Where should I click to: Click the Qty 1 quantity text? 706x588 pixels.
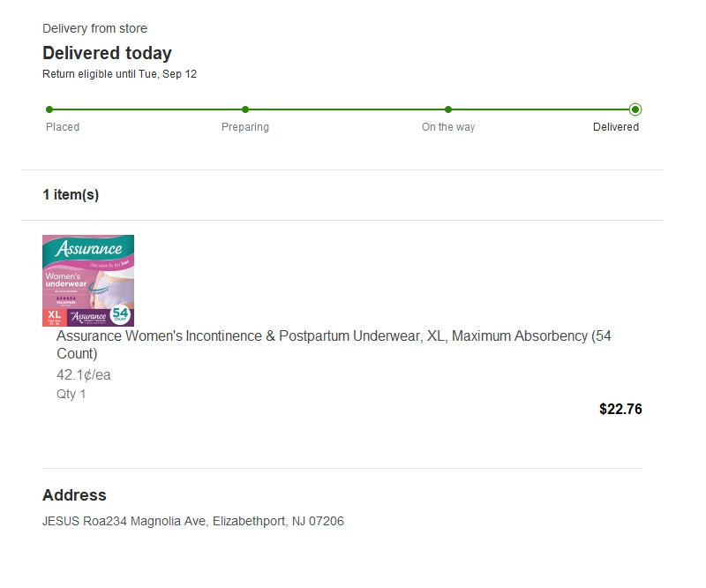click(x=71, y=395)
